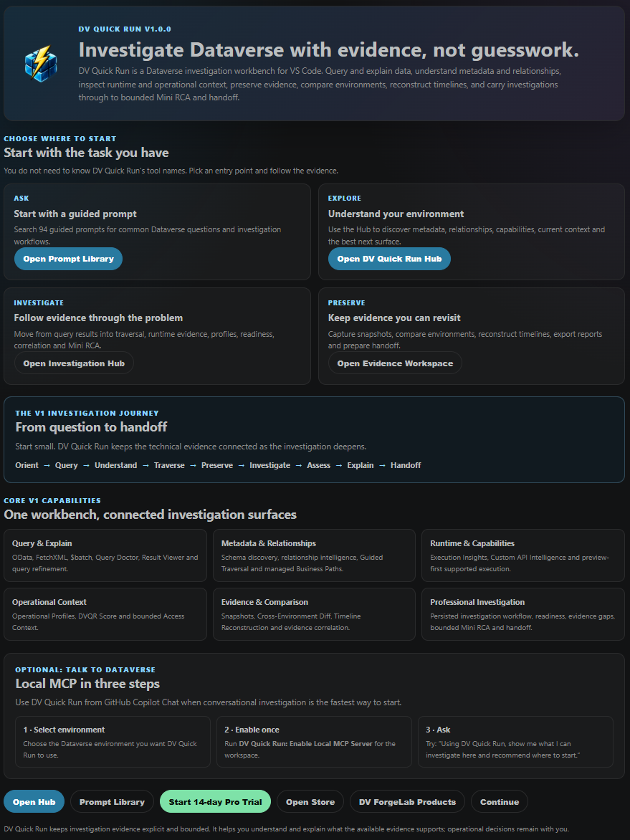Click the DV Quick Run lightning cube logo
The width and height of the screenshot is (630, 840).
tap(37, 62)
